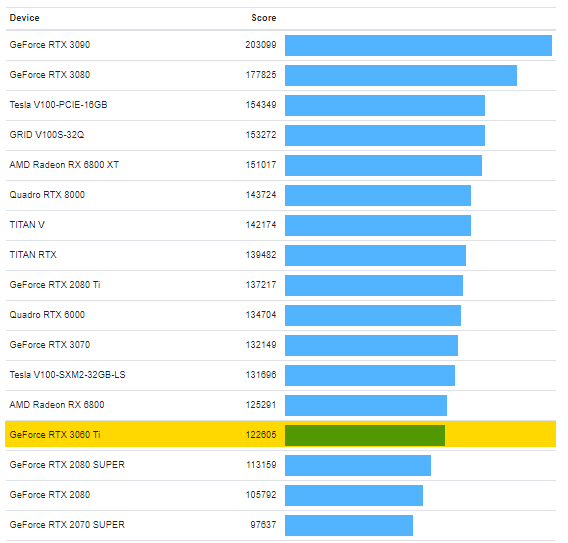
Task: Click the Quadro RTX 8000 score bar
Action: click(x=378, y=196)
